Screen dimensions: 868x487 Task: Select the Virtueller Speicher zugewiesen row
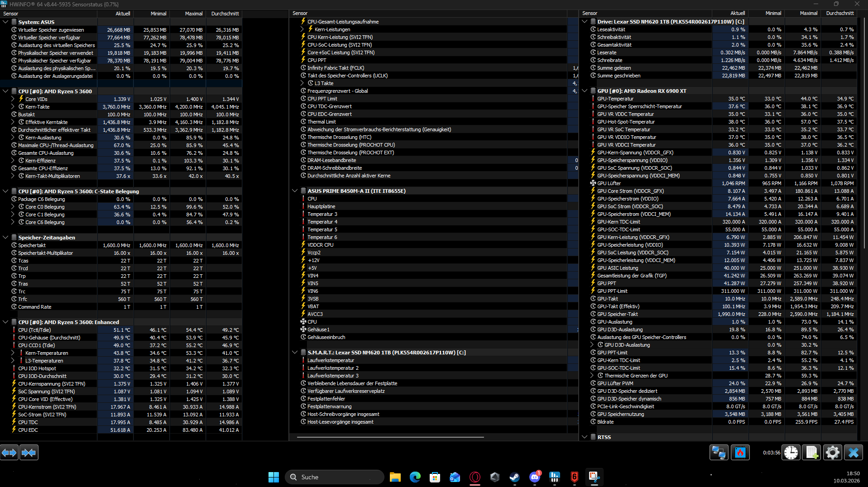click(x=121, y=30)
